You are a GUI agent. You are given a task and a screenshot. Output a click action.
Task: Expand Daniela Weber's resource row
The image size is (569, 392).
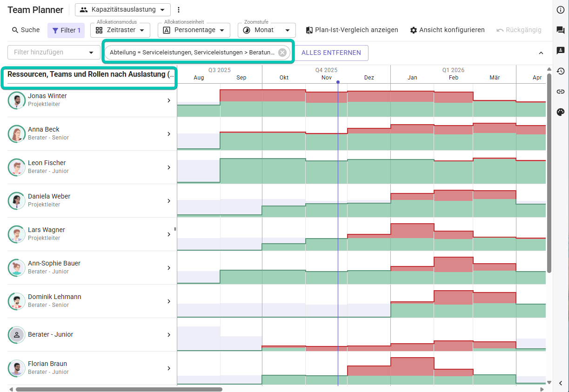tap(169, 201)
